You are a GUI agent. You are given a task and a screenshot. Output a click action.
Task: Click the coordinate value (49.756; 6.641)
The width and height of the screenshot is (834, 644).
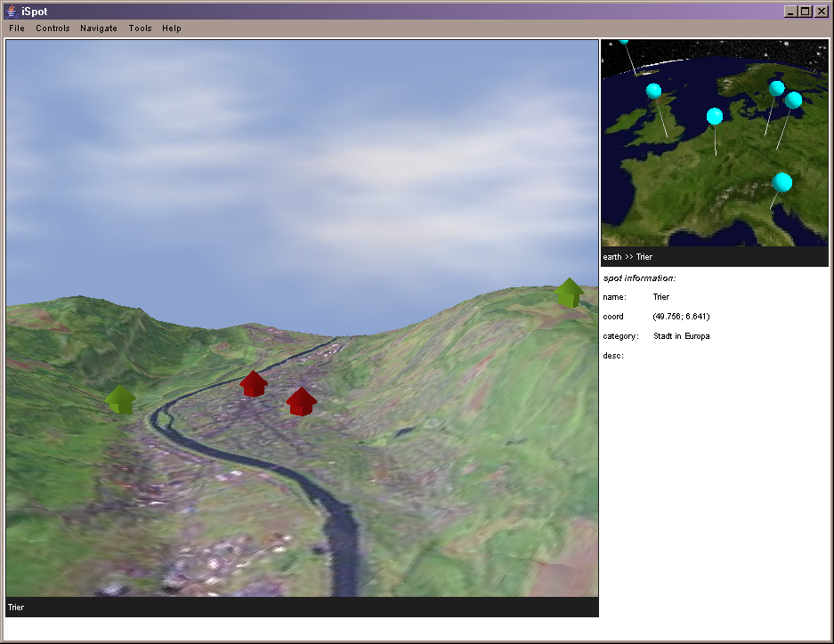click(x=681, y=317)
